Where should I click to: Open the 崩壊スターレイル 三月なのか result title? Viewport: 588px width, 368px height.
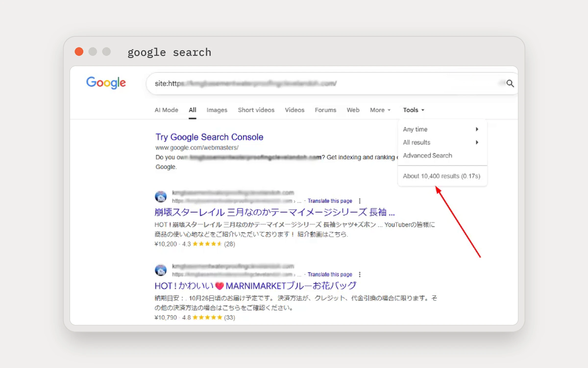[x=274, y=212]
